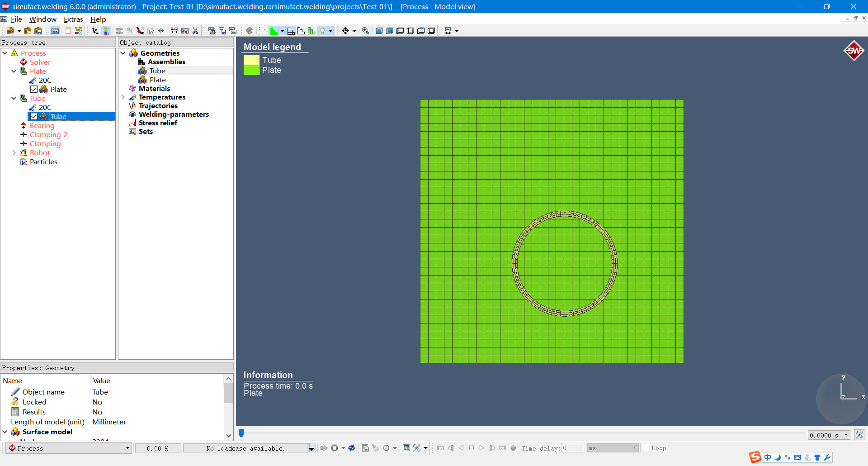Click the refresh blue arrows icon

352,448
